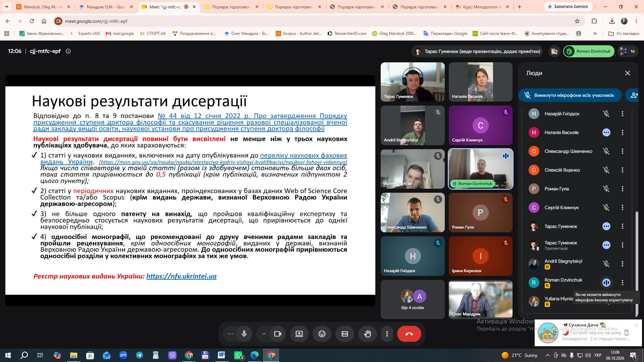644x362 pixels.
Task: Raise hand with the hand button
Action: (368, 334)
